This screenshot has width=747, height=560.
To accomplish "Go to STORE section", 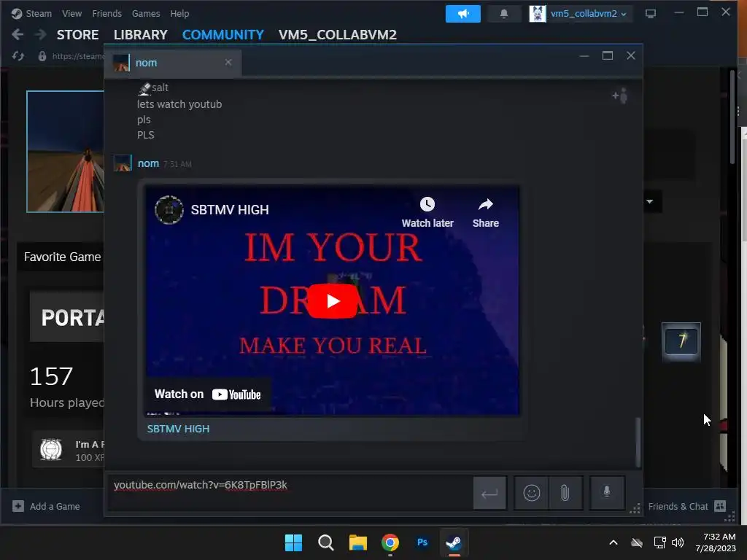I will [x=77, y=35].
